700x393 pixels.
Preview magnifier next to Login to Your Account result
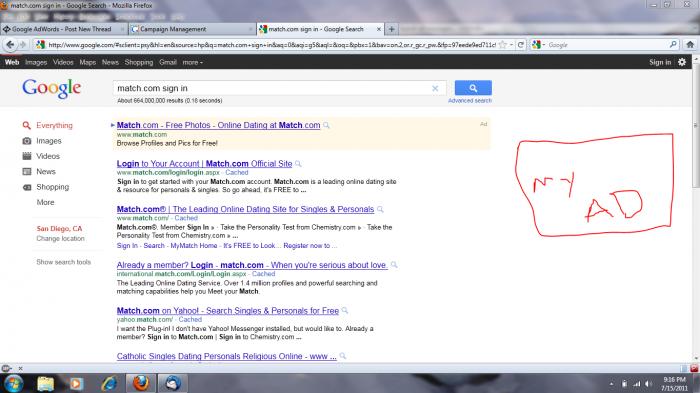[x=298, y=164]
